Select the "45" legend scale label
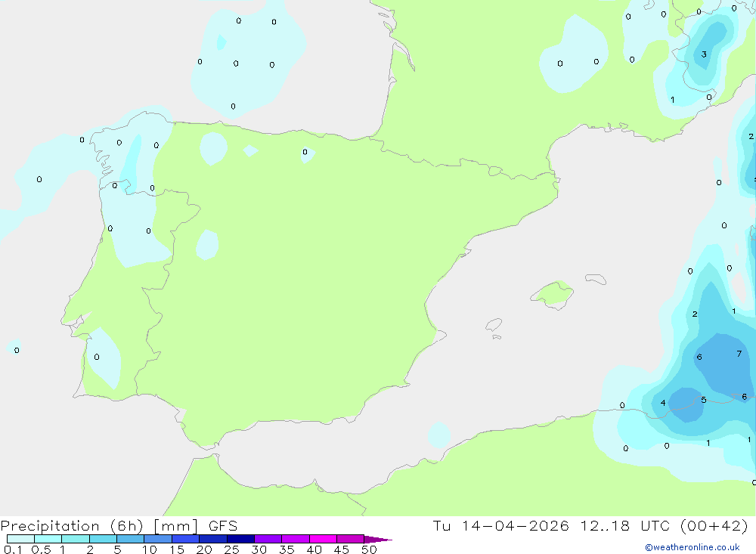The height and width of the screenshot is (554, 756). (x=342, y=549)
